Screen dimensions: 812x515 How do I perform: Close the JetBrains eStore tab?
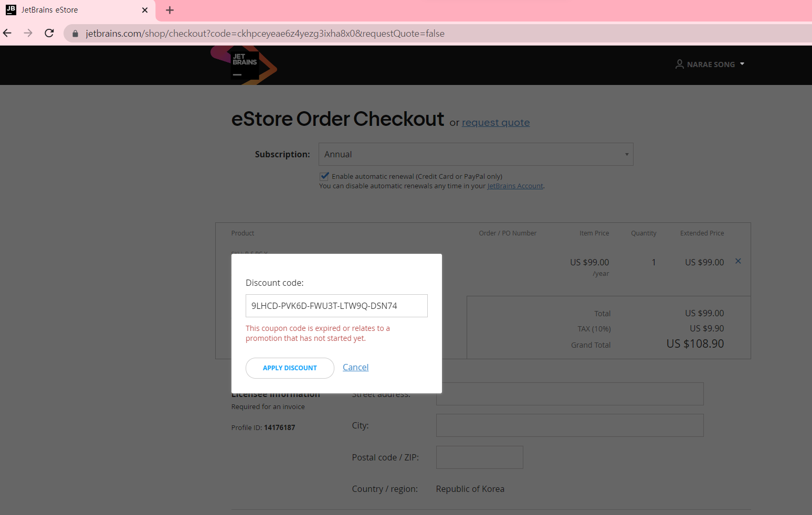(x=145, y=10)
